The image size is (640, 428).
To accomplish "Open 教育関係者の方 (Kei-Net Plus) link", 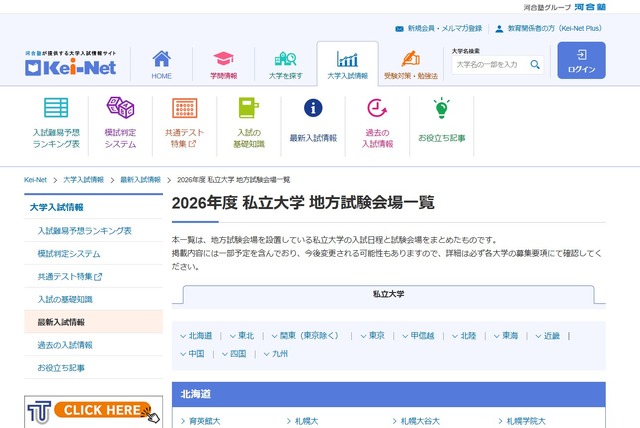I will 554,28.
